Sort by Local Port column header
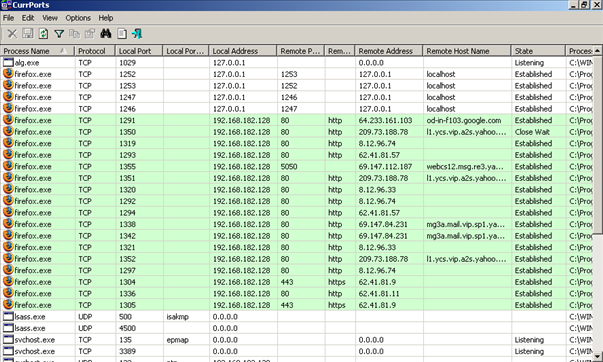 click(139, 51)
